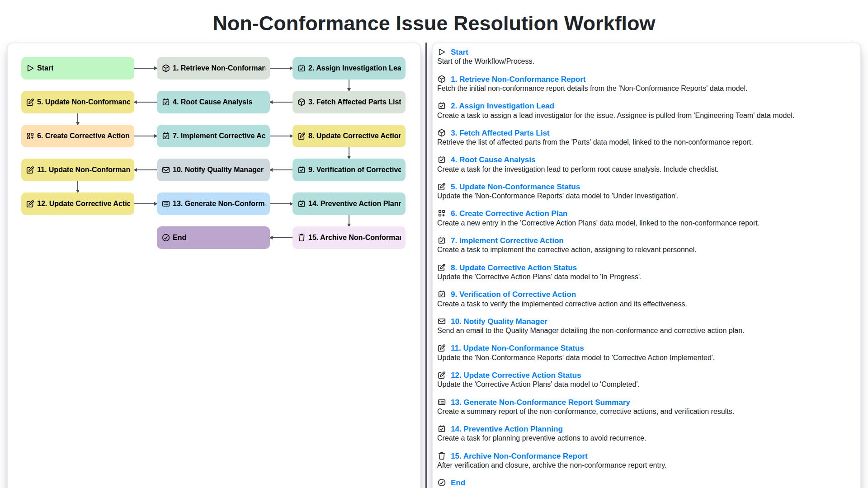The image size is (868, 488).
Task: Click the report icon on Generate Non-Conformance Summary node
Action: pos(166,203)
